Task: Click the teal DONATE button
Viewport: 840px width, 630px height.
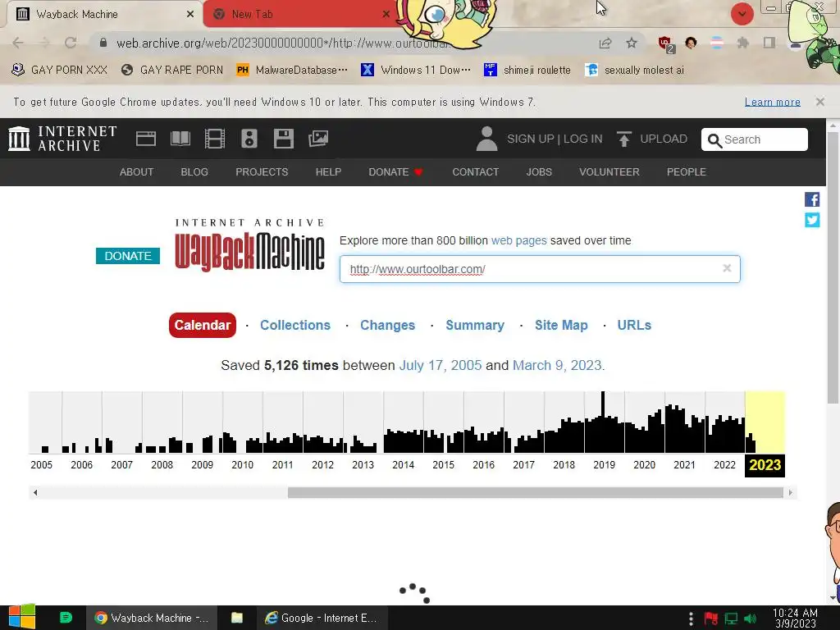Action: pos(128,256)
